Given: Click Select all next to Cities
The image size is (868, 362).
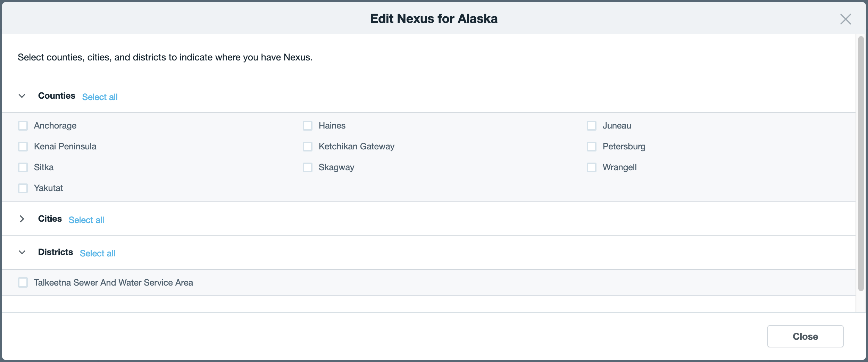Looking at the screenshot, I should coord(86,220).
